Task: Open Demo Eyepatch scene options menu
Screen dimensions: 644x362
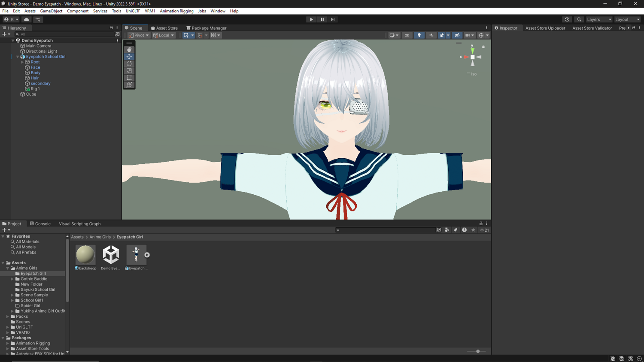Action: [x=117, y=41]
